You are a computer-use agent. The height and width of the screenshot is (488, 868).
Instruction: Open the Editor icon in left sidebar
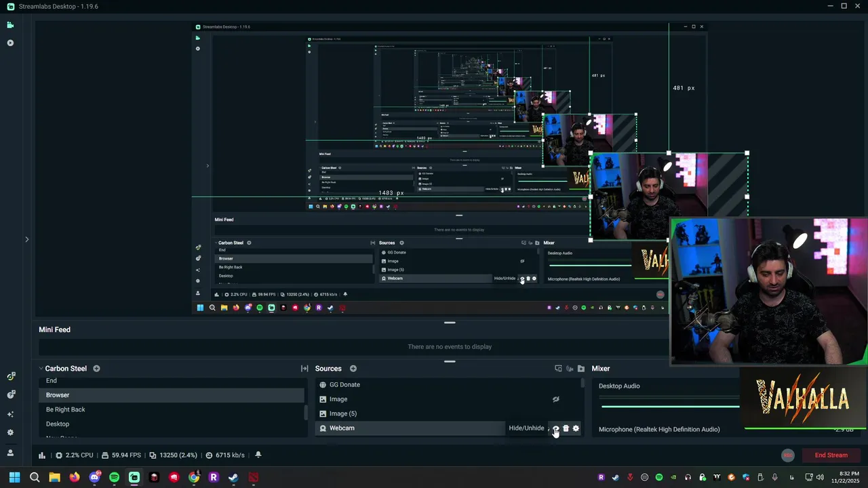pos(10,25)
